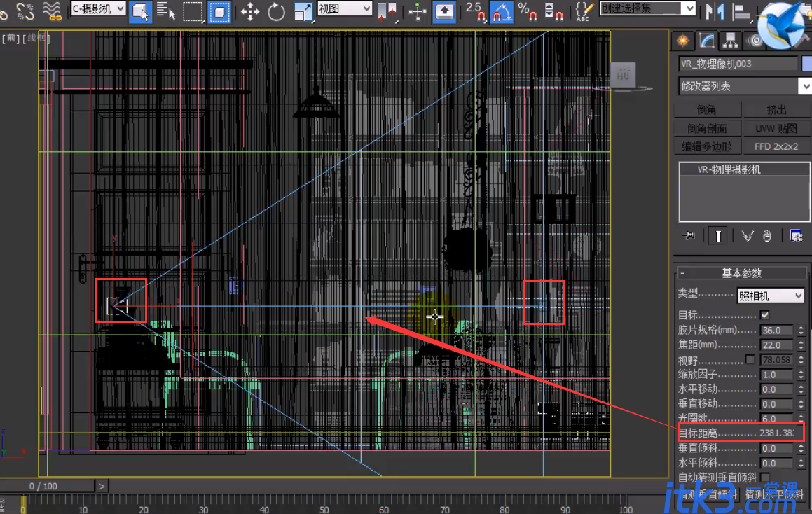Activate the Select and Rotate tool

(276, 11)
